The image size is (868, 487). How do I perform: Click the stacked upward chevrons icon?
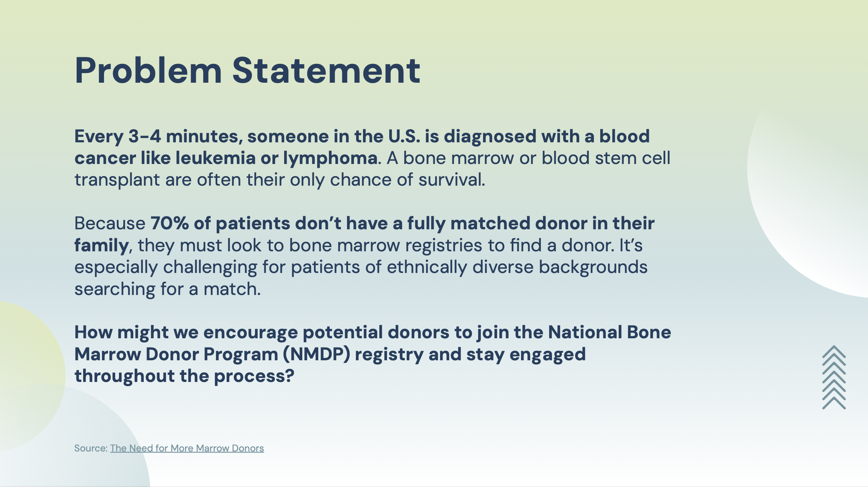(834, 377)
